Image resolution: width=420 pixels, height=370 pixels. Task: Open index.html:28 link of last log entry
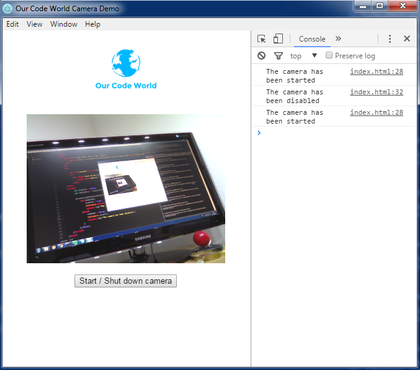coord(376,113)
